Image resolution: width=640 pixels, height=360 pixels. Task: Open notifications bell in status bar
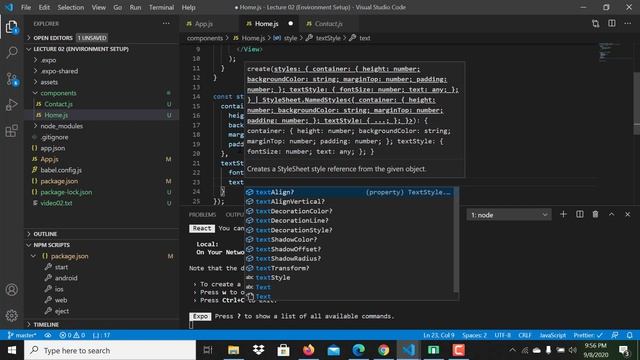click(x=630, y=335)
